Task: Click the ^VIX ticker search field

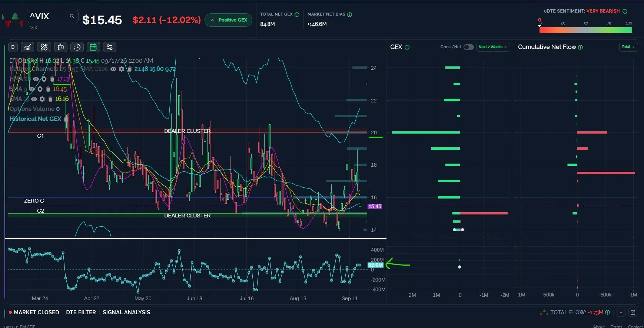Action: pos(52,16)
